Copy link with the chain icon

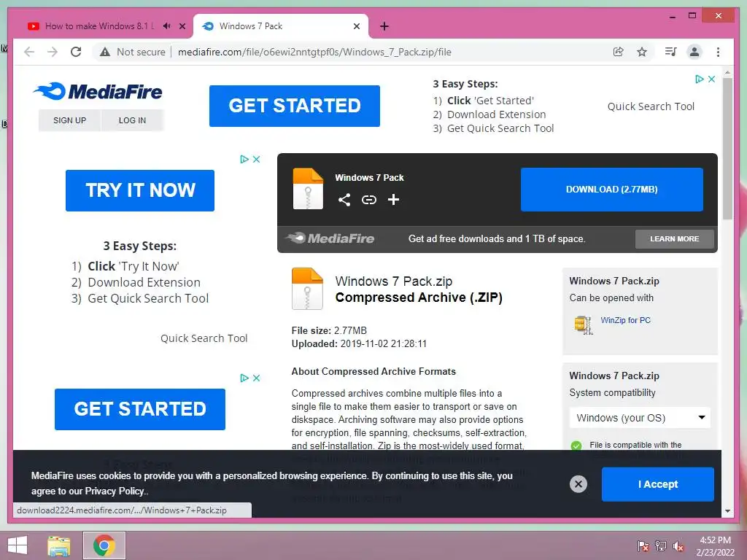368,200
